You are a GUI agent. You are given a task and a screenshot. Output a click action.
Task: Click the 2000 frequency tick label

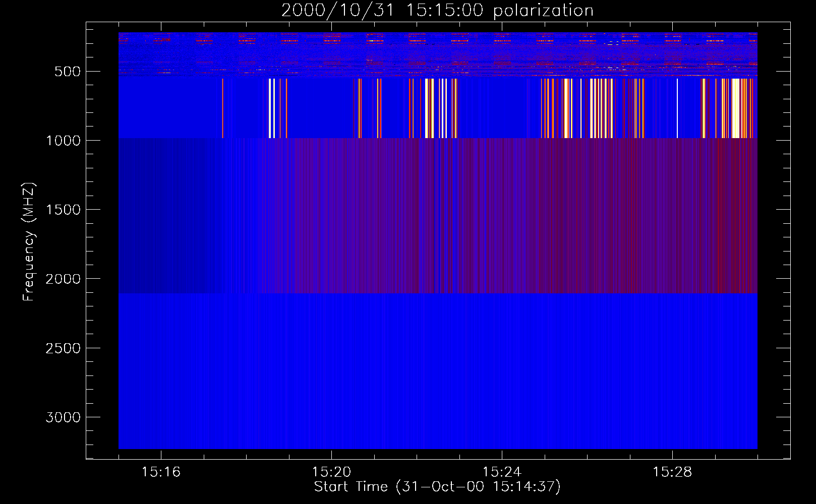click(63, 279)
